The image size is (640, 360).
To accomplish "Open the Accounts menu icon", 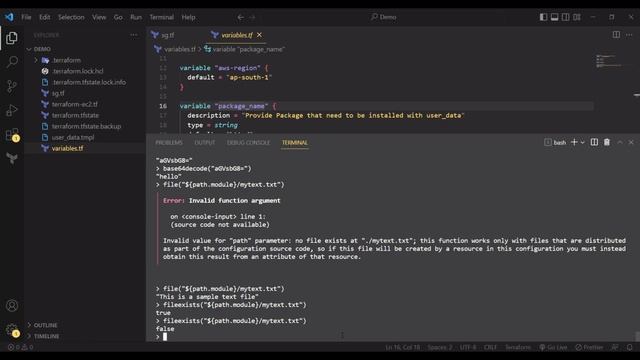I will [12, 305].
